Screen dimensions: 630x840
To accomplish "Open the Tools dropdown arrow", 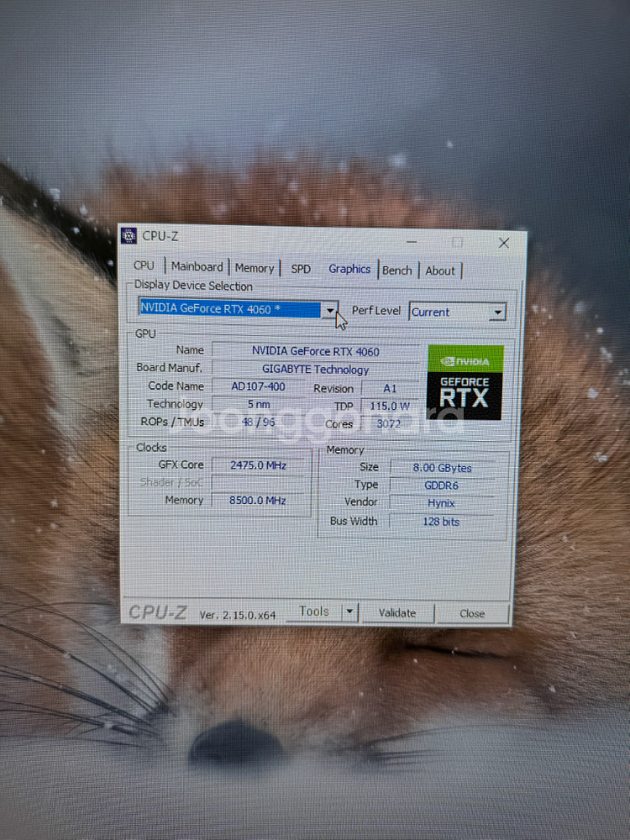I will pyautogui.click(x=349, y=612).
